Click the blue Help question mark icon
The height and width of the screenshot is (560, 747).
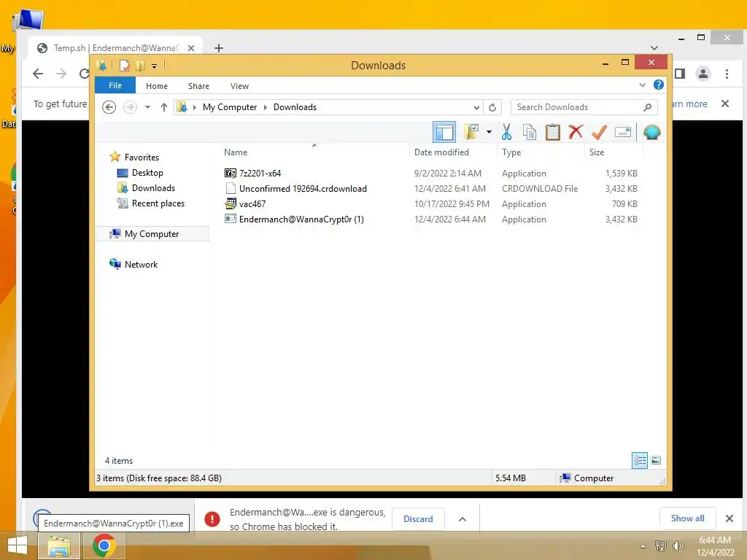(x=659, y=85)
